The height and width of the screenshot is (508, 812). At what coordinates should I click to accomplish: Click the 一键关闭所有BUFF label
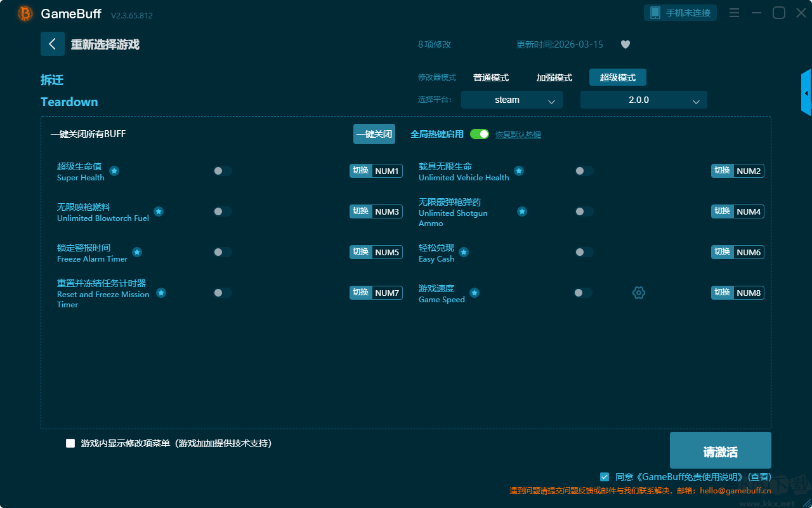click(x=88, y=134)
